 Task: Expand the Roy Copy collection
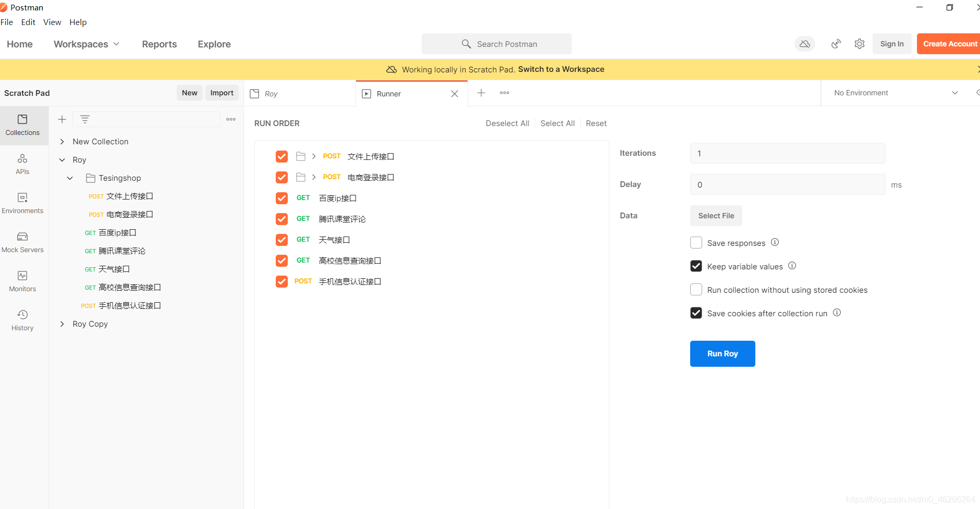click(x=62, y=324)
